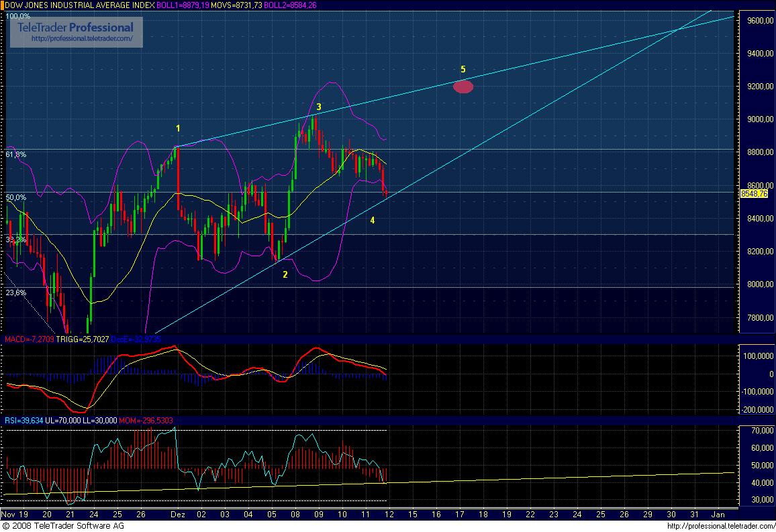Select the MOVS=8731,73 moving average label

(236, 5)
